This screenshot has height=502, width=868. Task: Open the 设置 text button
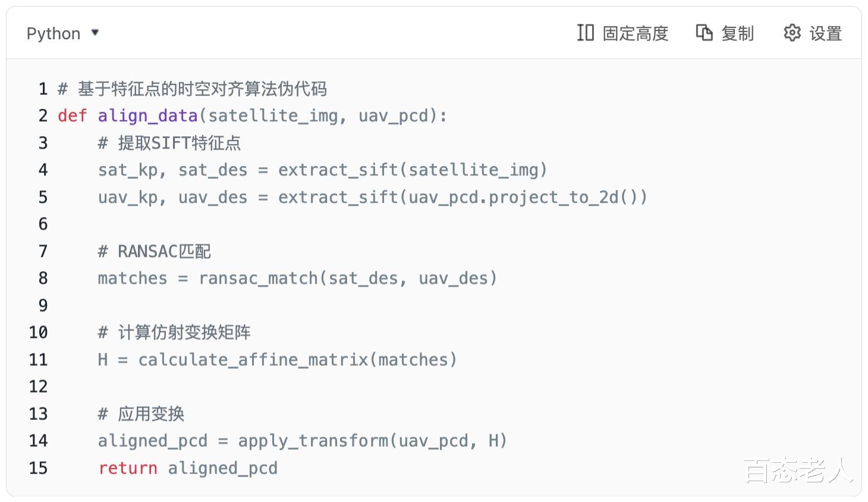[826, 33]
